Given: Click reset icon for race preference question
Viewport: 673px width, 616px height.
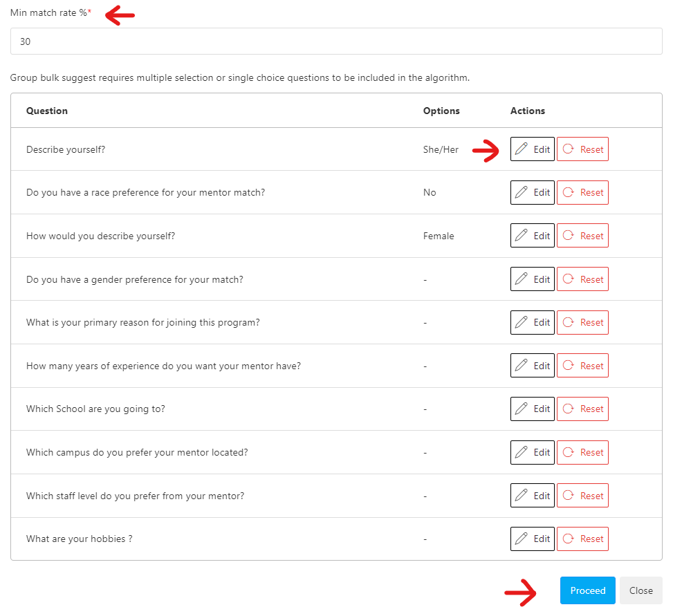Looking at the screenshot, I should pos(569,193).
